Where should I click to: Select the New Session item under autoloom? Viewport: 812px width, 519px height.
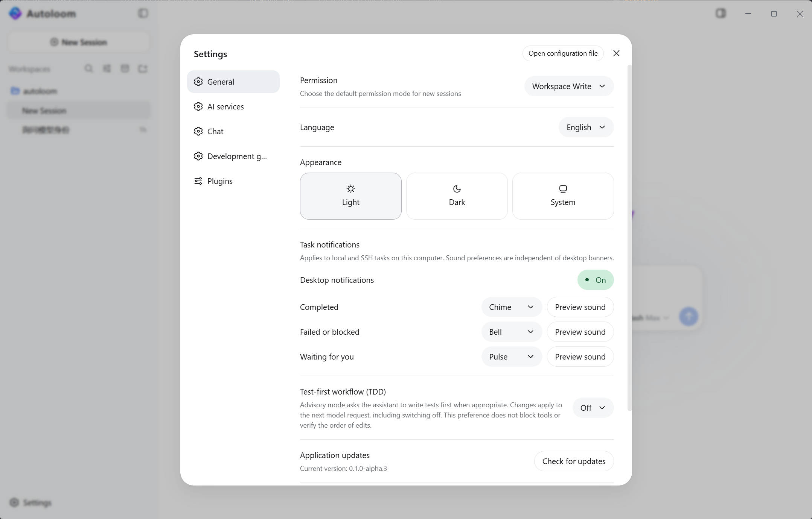coord(79,111)
